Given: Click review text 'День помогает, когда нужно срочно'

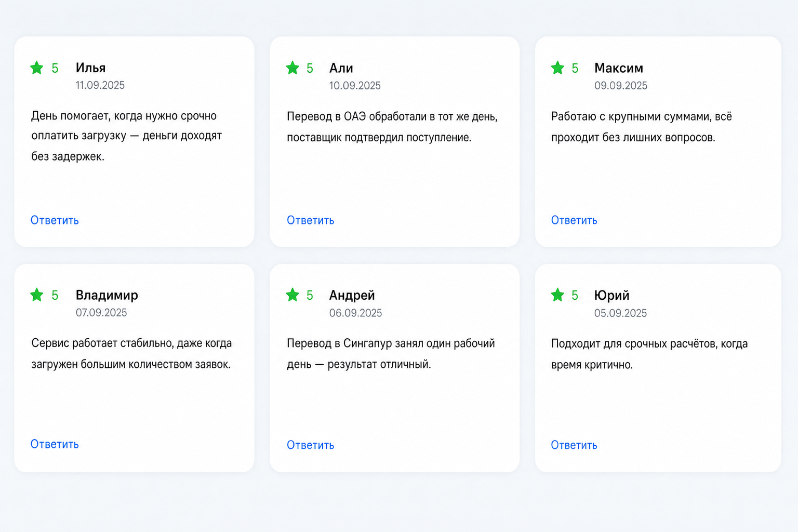Looking at the screenshot, I should [124, 116].
